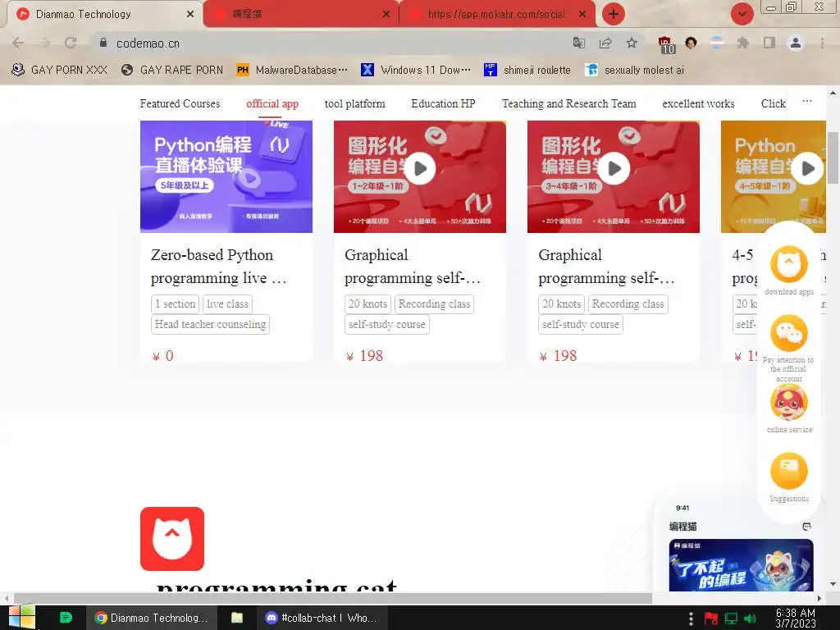
Task: Click the '1 section' tag
Action: coord(175,304)
